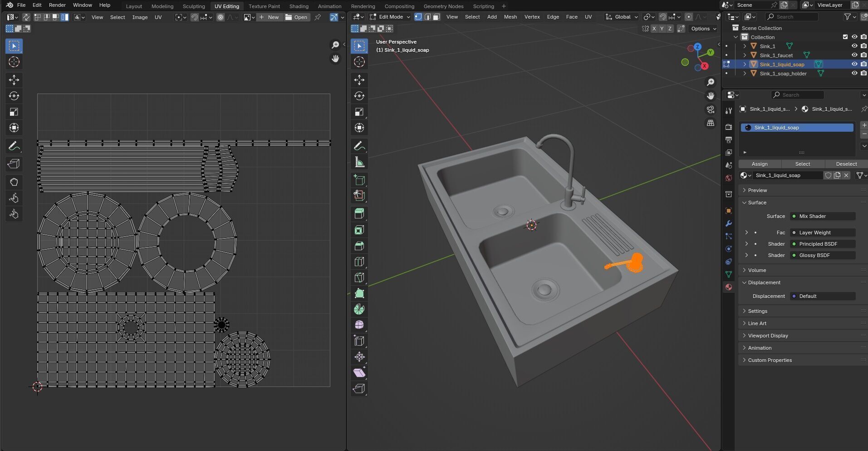Open the Modifiers properties tab

click(729, 223)
